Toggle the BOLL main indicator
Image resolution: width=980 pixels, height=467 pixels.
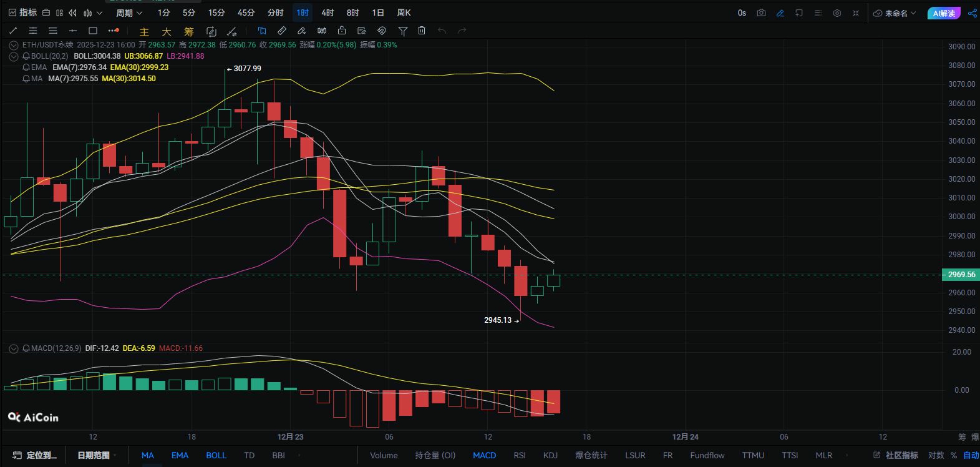tap(216, 455)
